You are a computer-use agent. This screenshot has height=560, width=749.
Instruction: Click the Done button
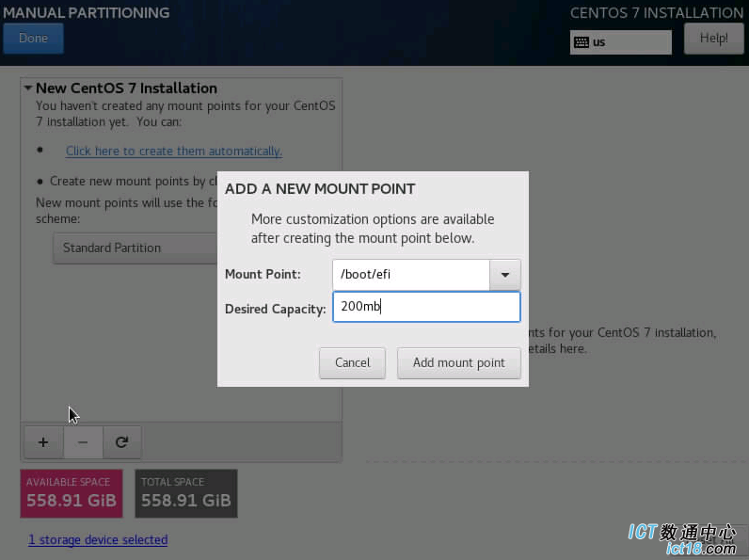33,39
